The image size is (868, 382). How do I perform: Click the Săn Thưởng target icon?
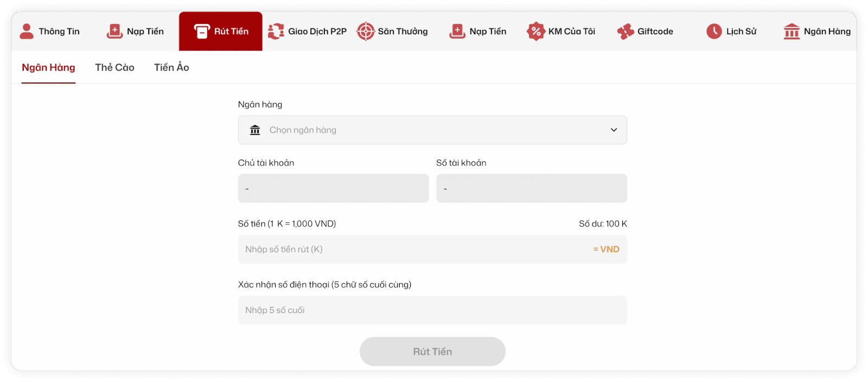coord(366,31)
